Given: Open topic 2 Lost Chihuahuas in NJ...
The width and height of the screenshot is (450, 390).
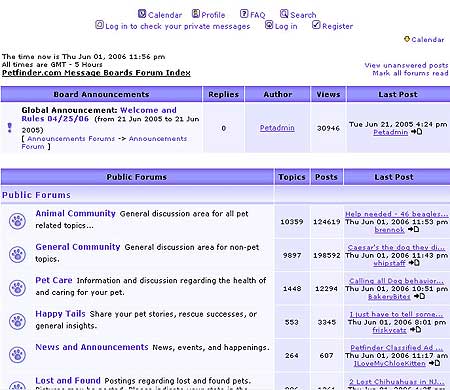Looking at the screenshot, I should point(397,382).
